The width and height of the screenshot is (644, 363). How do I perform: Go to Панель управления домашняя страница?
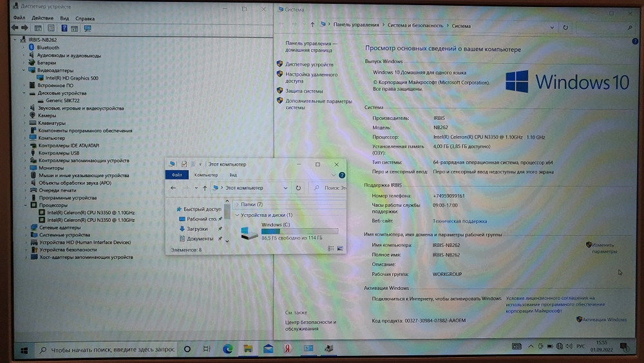coord(311,46)
